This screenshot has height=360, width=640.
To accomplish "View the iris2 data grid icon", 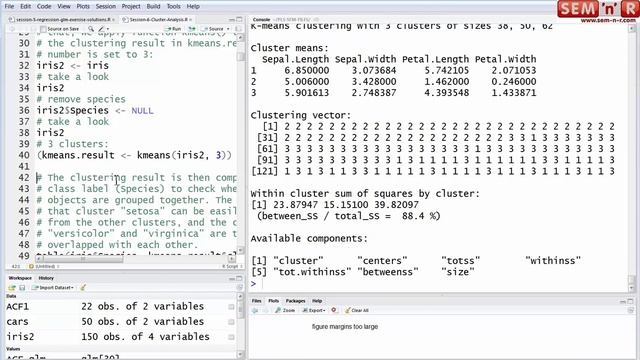I will 231,337.
